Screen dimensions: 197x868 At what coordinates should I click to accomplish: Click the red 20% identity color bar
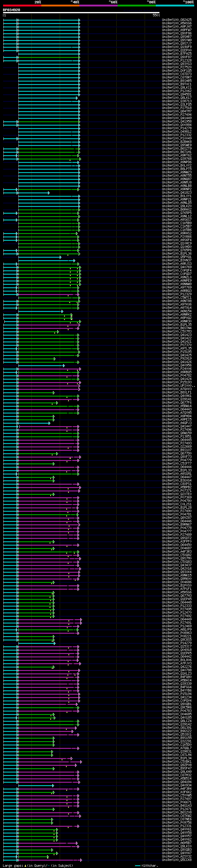22,6
